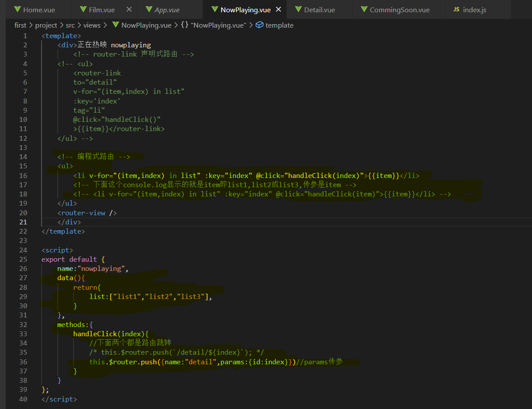Image resolution: width=532 pixels, height=409 pixels.
Task: Click the Vue icon on App.vue tab
Action: (149, 9)
